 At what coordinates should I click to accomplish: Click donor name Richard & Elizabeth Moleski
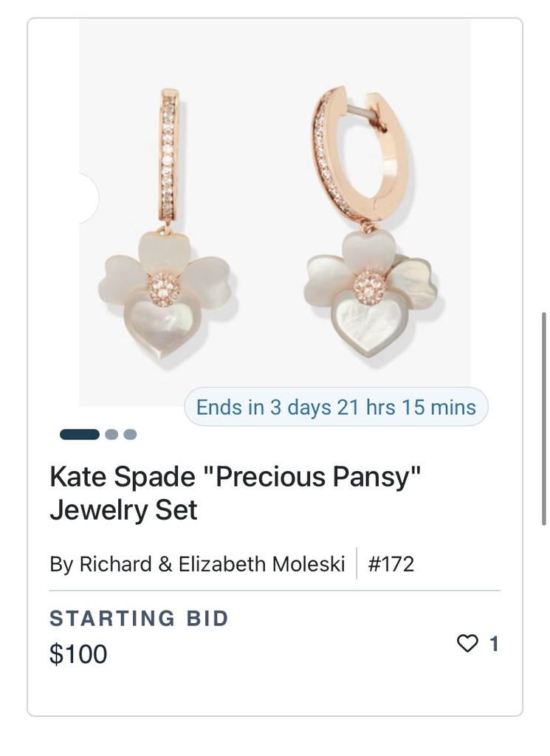(x=197, y=564)
